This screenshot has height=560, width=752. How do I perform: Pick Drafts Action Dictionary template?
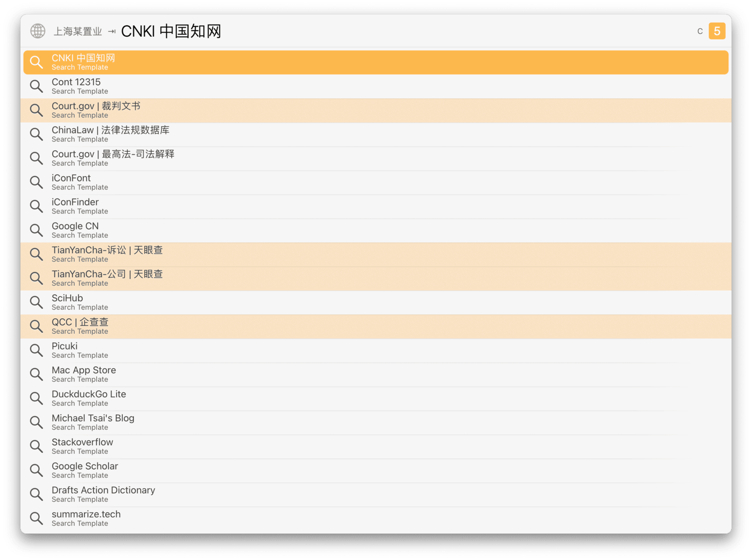[x=376, y=494]
